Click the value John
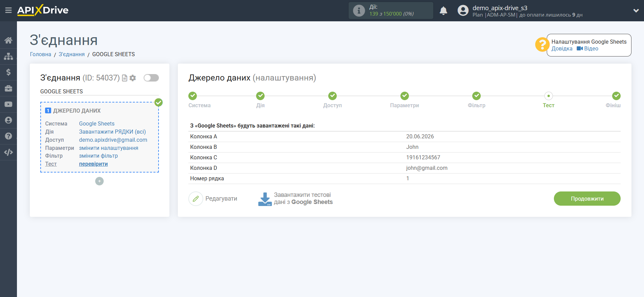644x297 pixels. tap(412, 147)
